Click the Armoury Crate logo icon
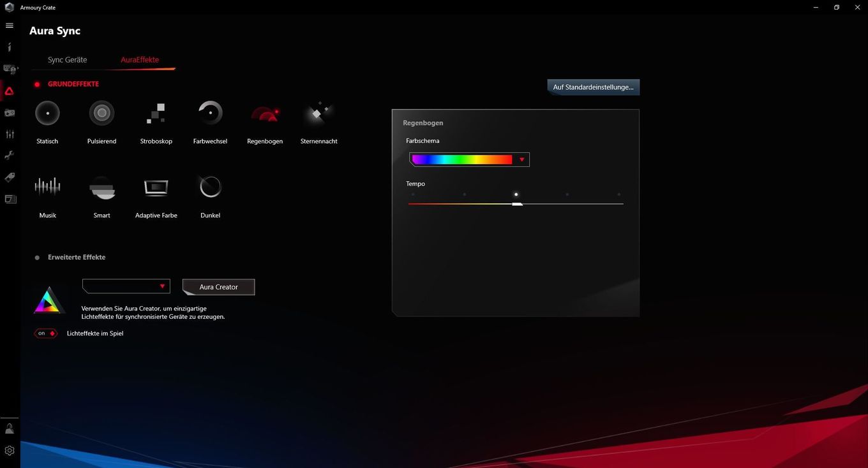 9,7
